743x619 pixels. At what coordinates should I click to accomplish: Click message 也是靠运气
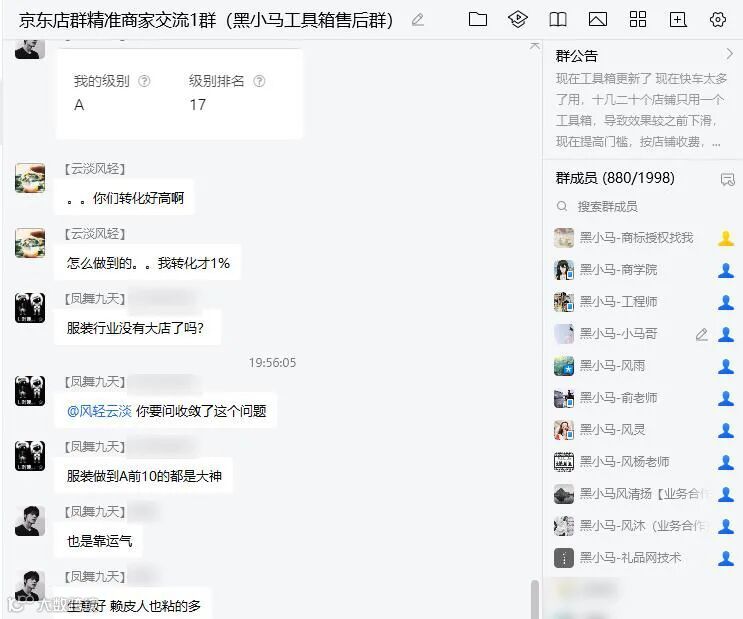[99, 541]
